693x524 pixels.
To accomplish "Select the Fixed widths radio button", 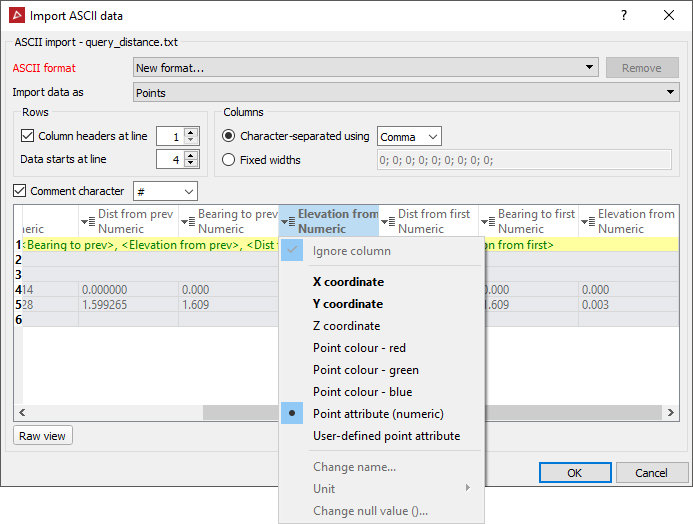I will point(229,160).
